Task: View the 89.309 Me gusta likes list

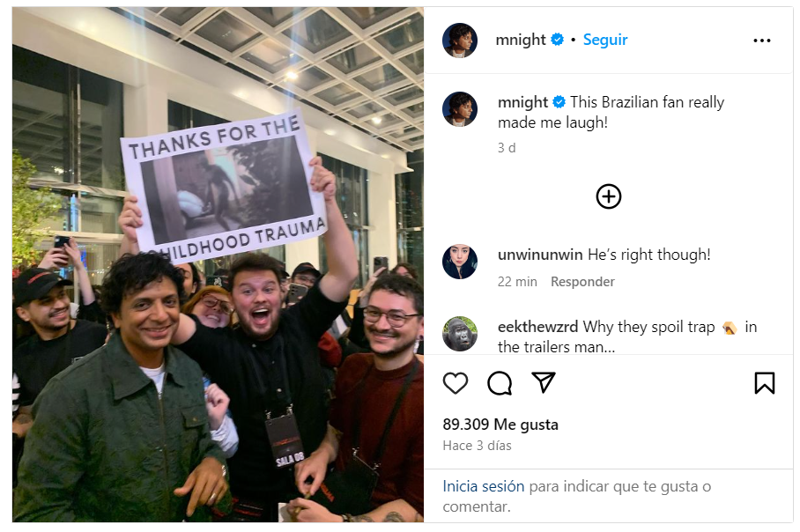Action: click(500, 425)
